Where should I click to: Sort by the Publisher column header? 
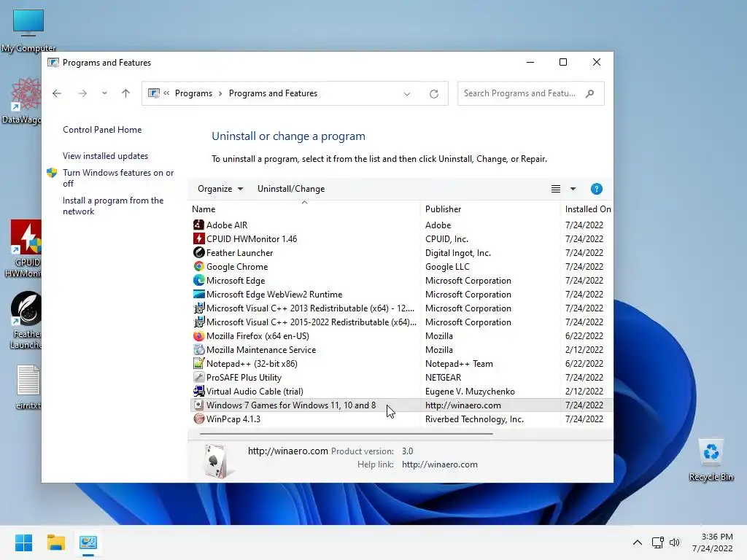[490, 209]
